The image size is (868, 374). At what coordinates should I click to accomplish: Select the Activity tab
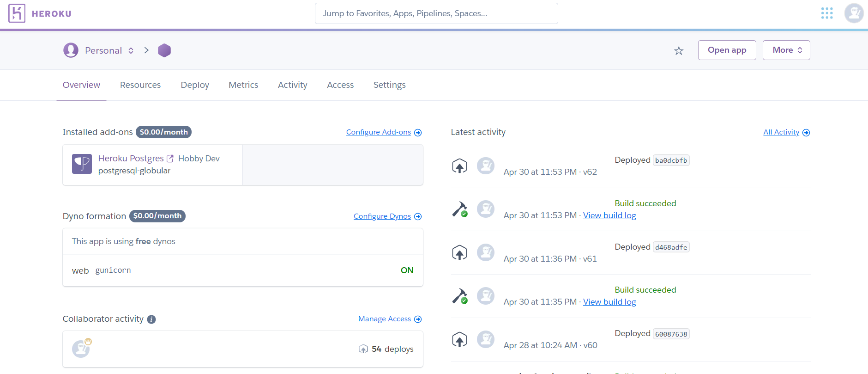point(293,85)
